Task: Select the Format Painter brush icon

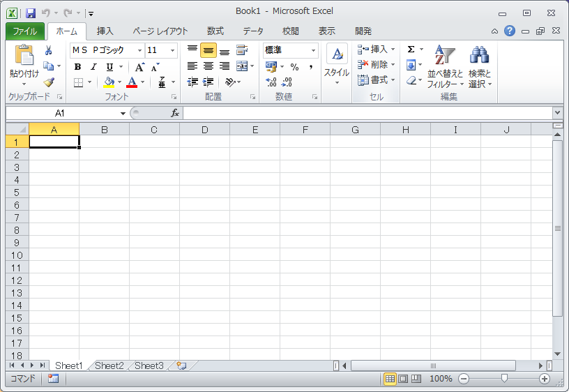Action: 49,82
